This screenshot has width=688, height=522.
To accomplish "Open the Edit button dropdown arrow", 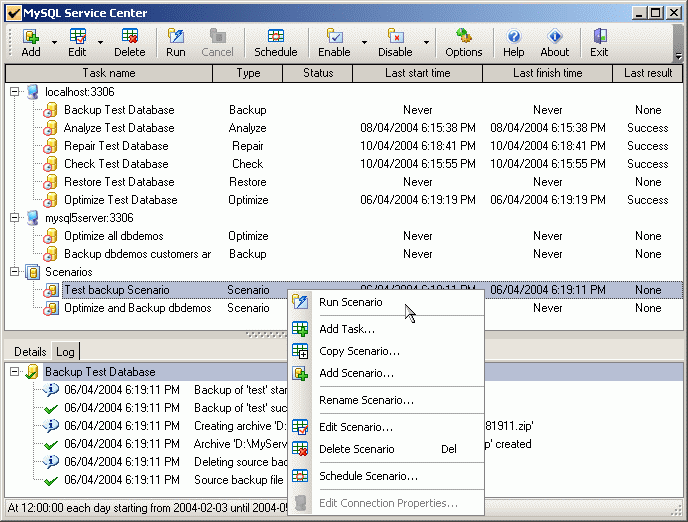I will pyautogui.click(x=100, y=43).
